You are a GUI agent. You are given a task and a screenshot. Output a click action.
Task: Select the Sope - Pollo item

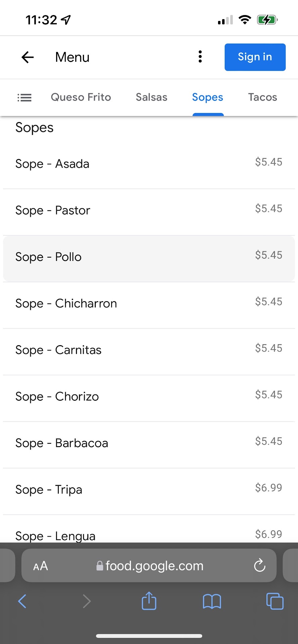[149, 257]
